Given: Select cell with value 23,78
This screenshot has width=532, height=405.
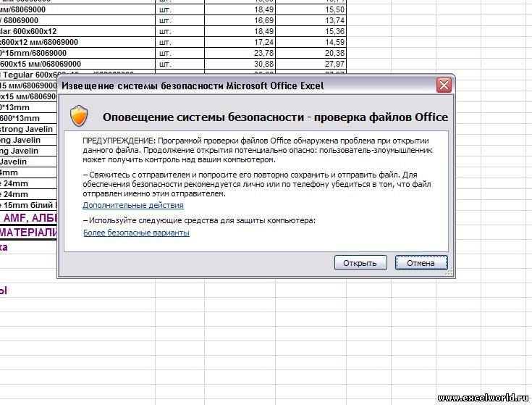Looking at the screenshot, I should pos(240,53).
